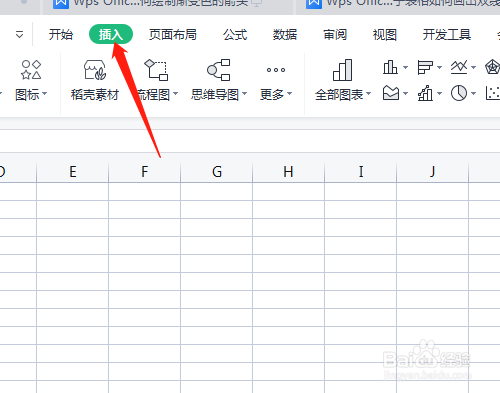
Task: Insert a combo chart icon
Action: click(425, 93)
